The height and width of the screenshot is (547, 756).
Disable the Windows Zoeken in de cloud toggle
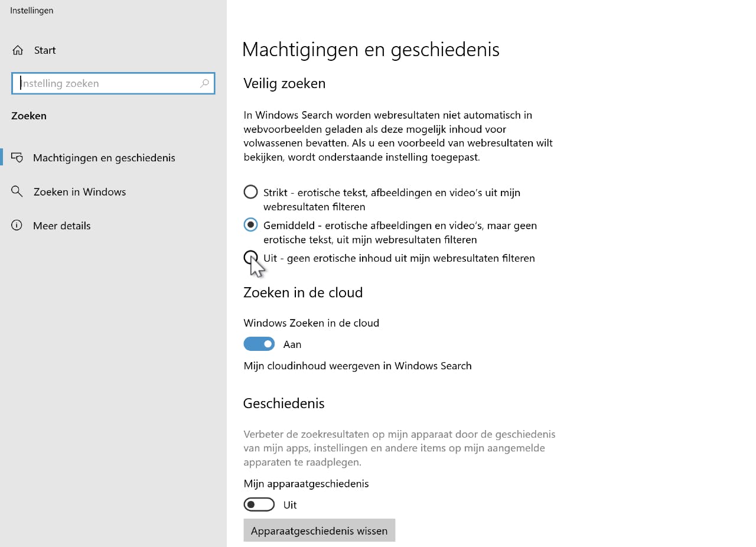point(259,344)
